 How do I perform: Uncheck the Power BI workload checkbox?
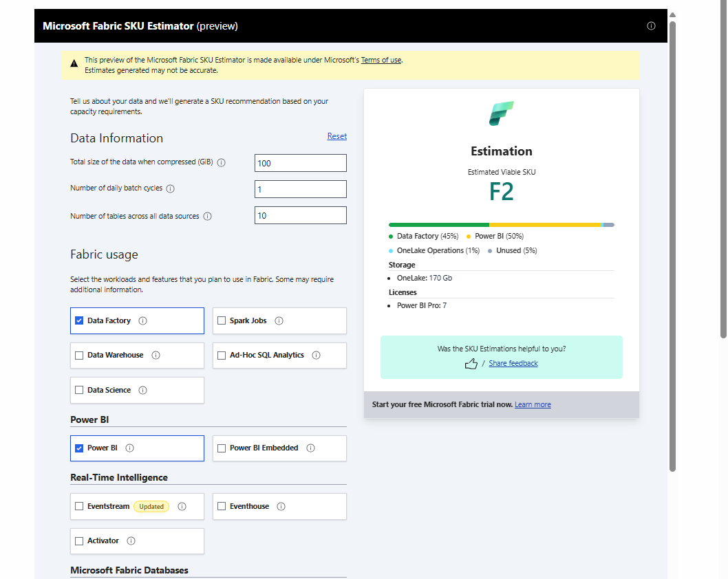pos(79,448)
